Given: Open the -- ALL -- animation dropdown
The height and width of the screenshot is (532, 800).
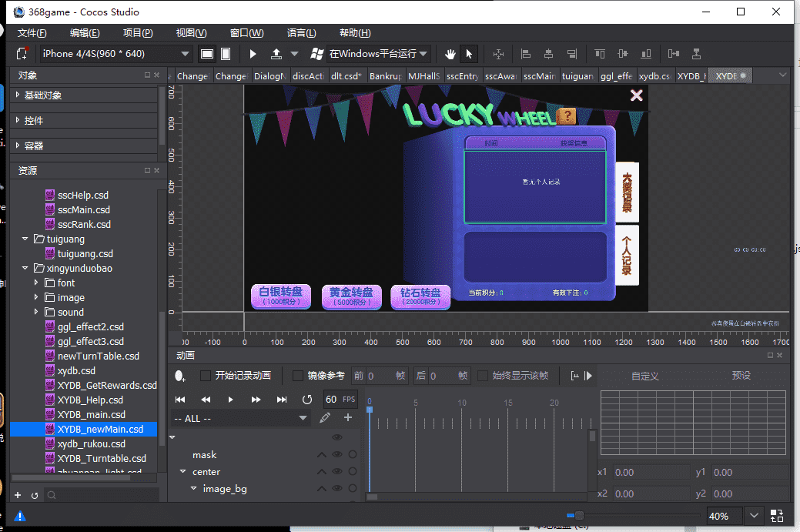Looking at the screenshot, I should (x=241, y=418).
